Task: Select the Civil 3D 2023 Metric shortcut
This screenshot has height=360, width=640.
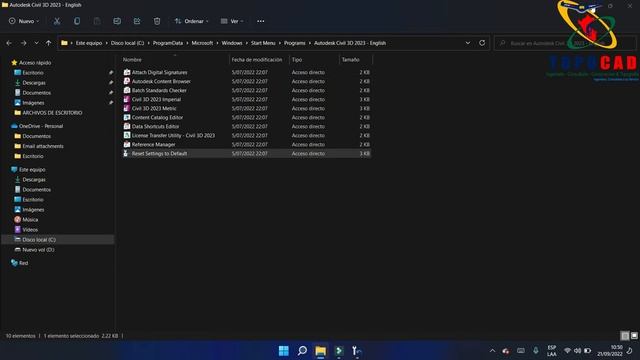Action: pyautogui.click(x=247, y=108)
